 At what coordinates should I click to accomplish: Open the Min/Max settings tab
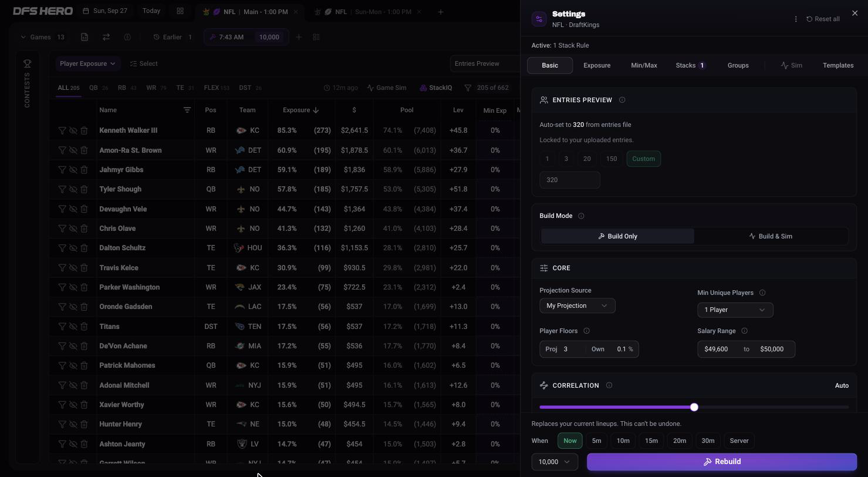click(644, 65)
